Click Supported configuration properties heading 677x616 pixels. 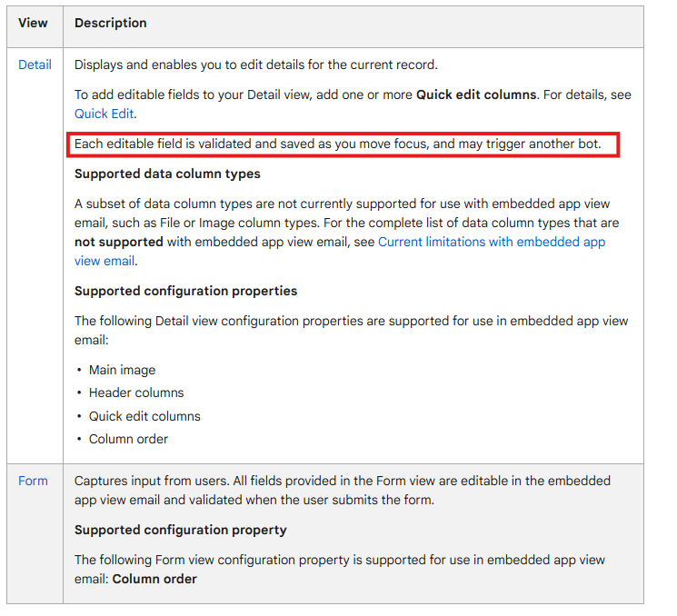(185, 292)
